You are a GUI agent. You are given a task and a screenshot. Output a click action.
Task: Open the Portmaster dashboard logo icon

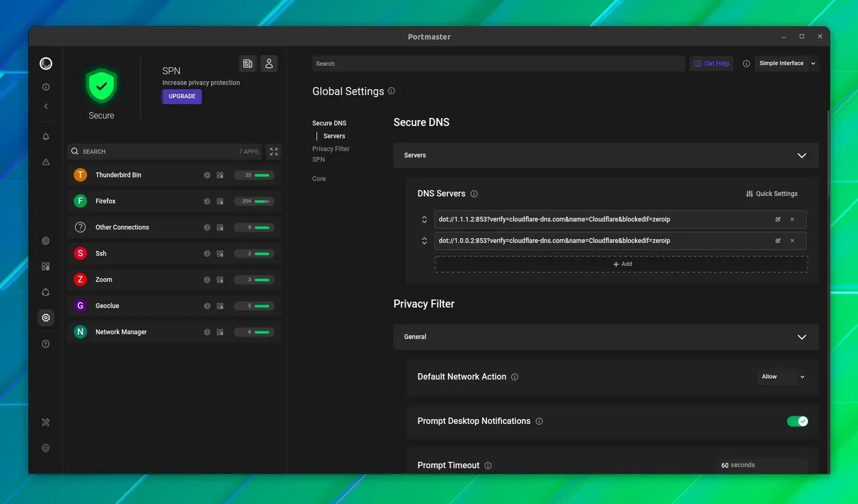(x=46, y=64)
